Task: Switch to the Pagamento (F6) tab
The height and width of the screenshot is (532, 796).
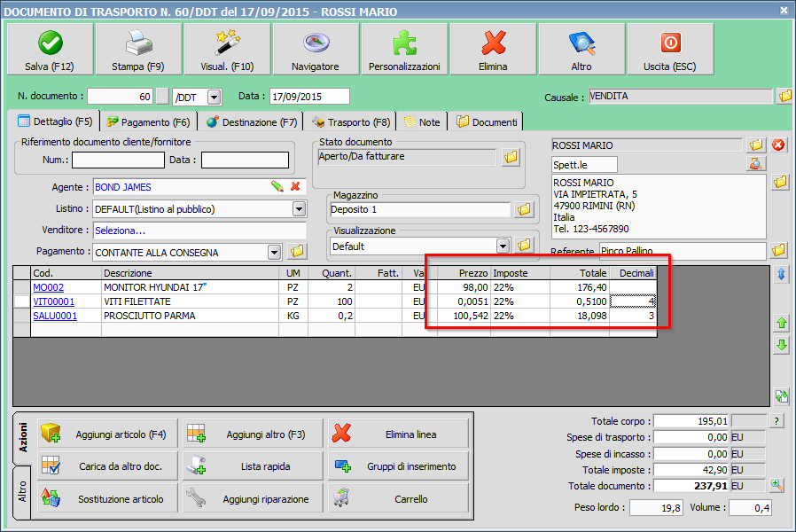Action: 148,122
